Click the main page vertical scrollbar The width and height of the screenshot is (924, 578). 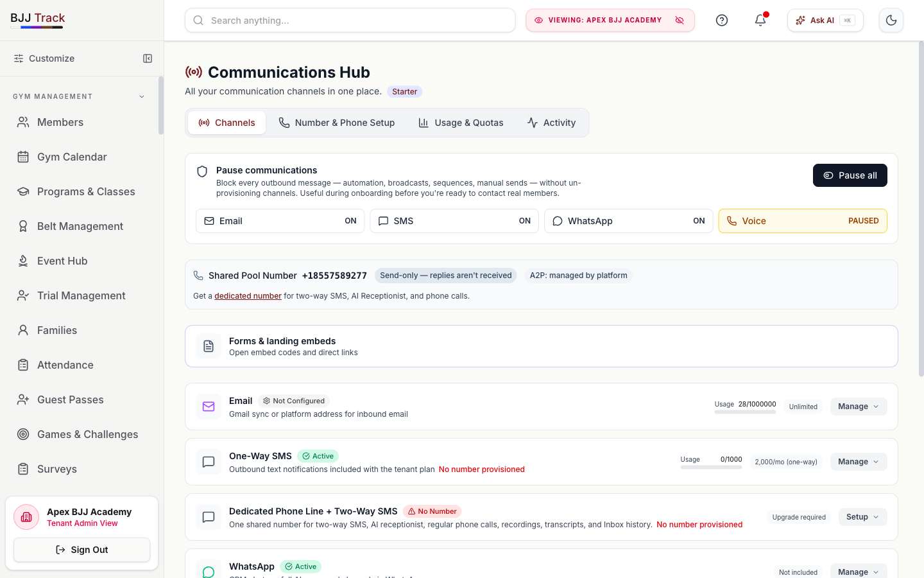921,209
